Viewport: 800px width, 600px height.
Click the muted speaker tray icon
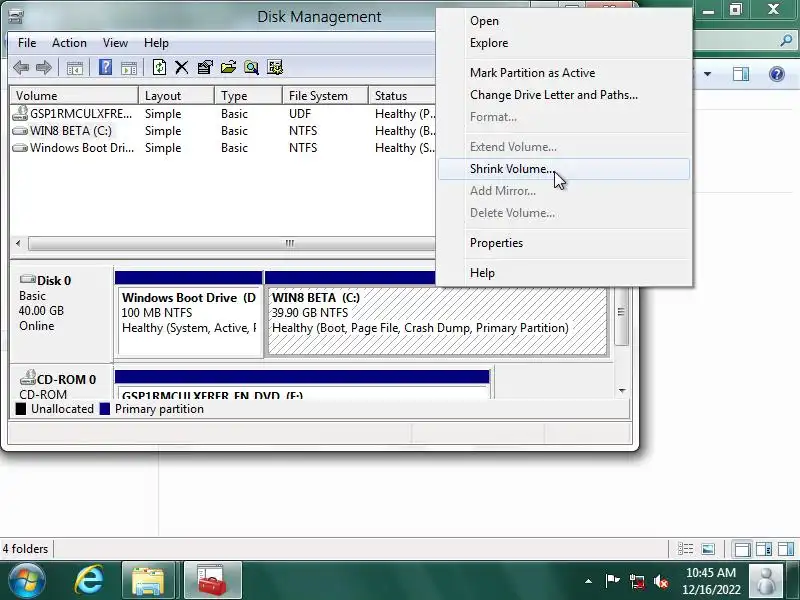pyautogui.click(x=661, y=581)
